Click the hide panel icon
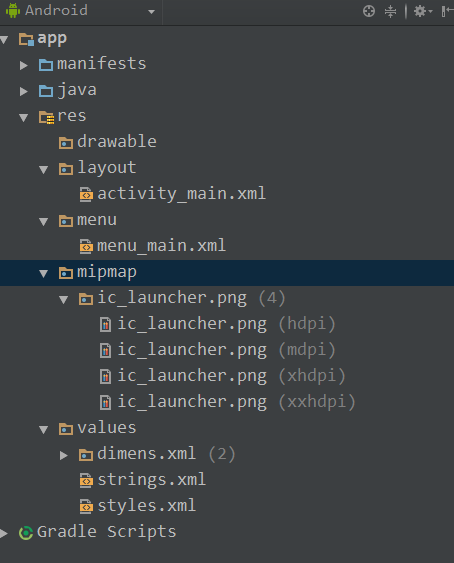454x563 pixels. click(x=448, y=11)
